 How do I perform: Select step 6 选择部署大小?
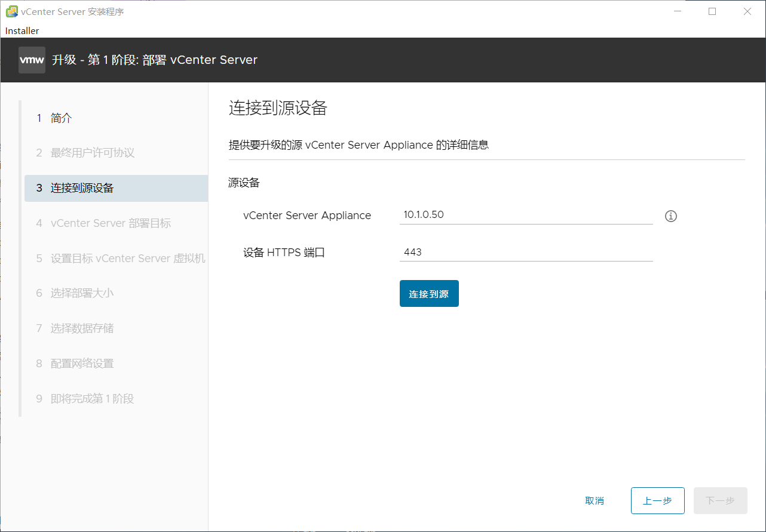[x=82, y=293]
